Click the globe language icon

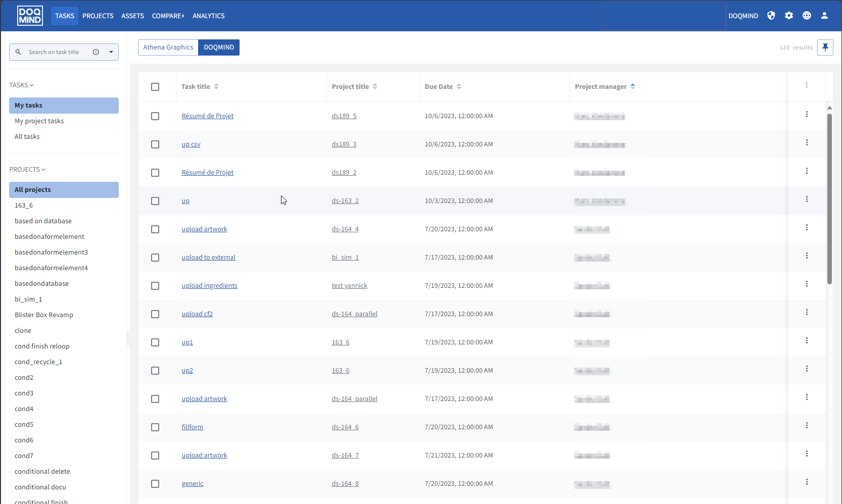pyautogui.click(x=807, y=16)
